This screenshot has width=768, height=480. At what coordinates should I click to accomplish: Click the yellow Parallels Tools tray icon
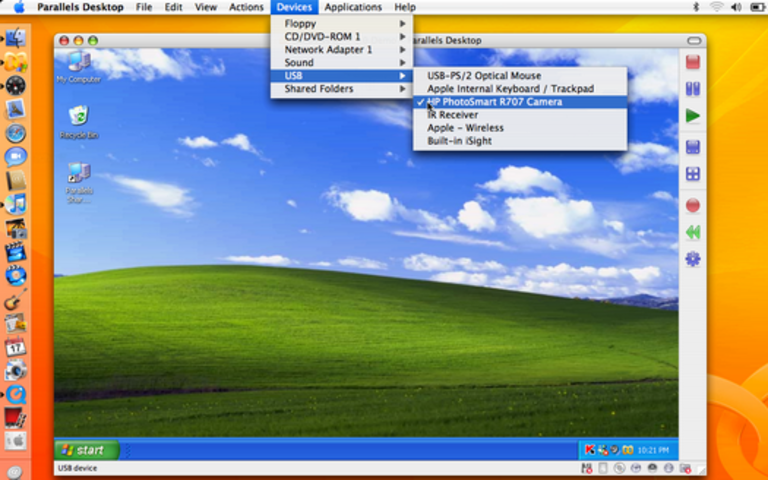pyautogui.click(x=628, y=450)
